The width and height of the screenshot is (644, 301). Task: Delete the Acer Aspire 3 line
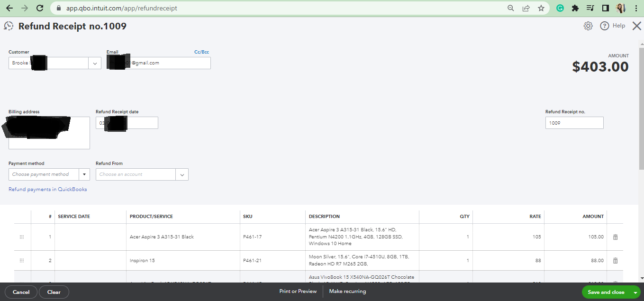(x=616, y=237)
